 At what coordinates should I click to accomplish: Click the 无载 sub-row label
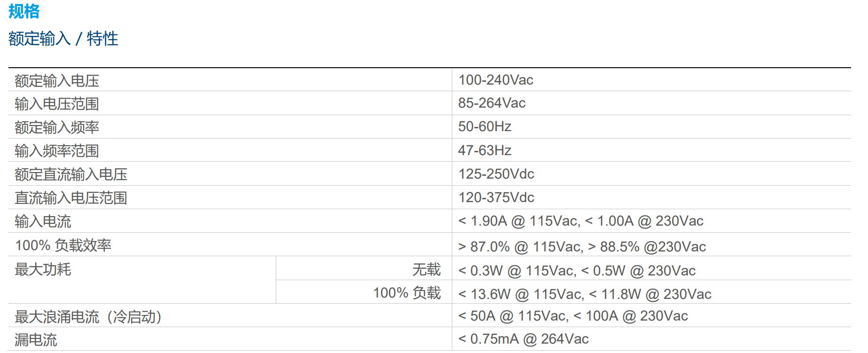426,269
